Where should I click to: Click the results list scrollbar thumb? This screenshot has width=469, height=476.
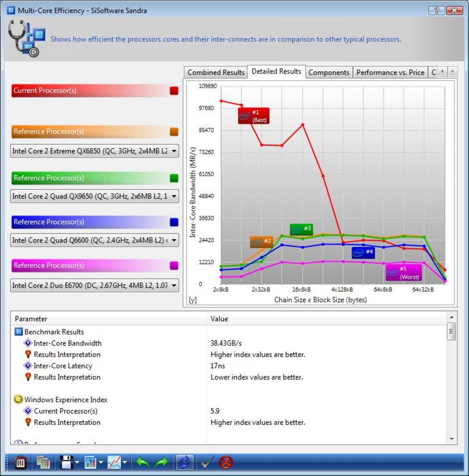click(451, 332)
